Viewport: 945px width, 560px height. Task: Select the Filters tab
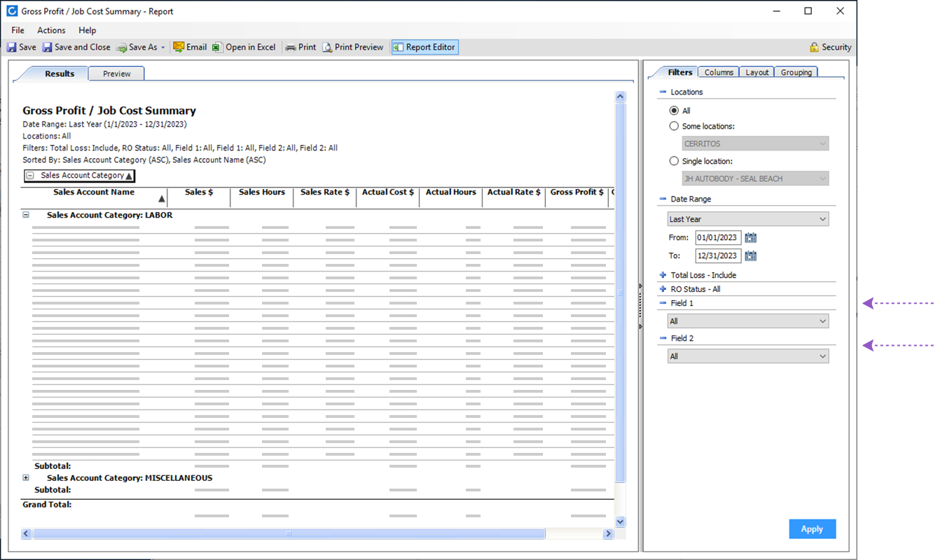[x=680, y=72]
